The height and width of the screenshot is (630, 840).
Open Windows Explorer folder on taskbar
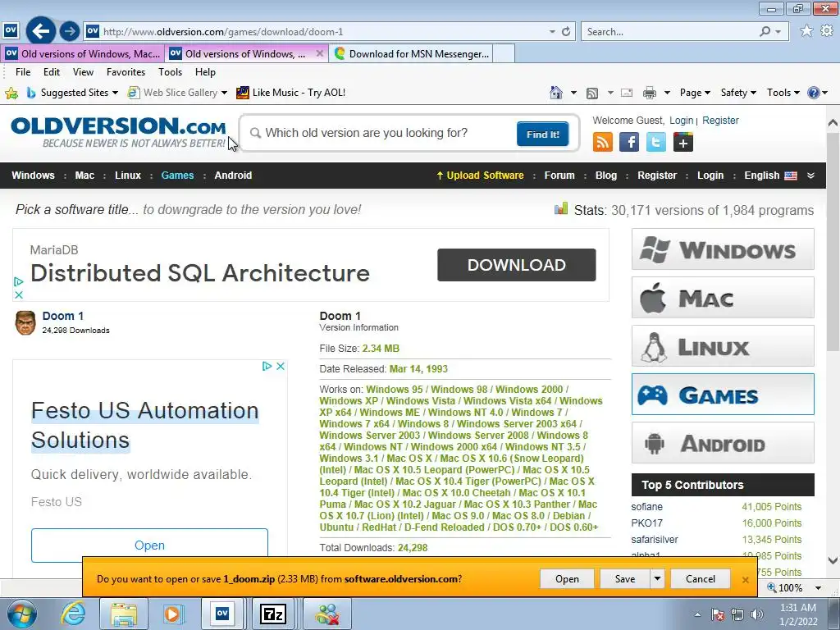point(124,614)
